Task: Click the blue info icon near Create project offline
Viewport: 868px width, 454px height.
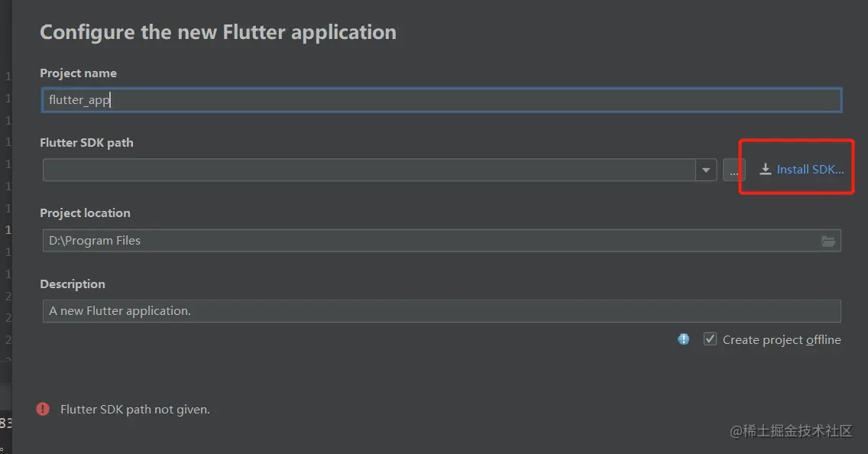Action: pos(684,339)
